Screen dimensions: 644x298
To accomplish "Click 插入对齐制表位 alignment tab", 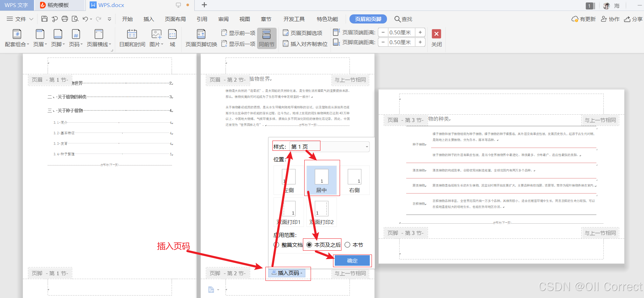I will coord(305,44).
